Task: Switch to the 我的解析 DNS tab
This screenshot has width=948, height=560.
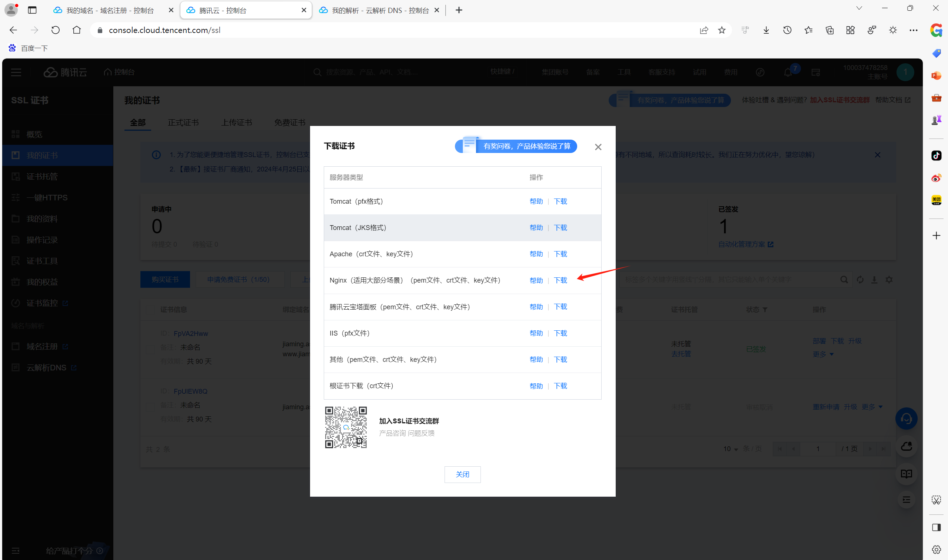Action: click(x=380, y=10)
